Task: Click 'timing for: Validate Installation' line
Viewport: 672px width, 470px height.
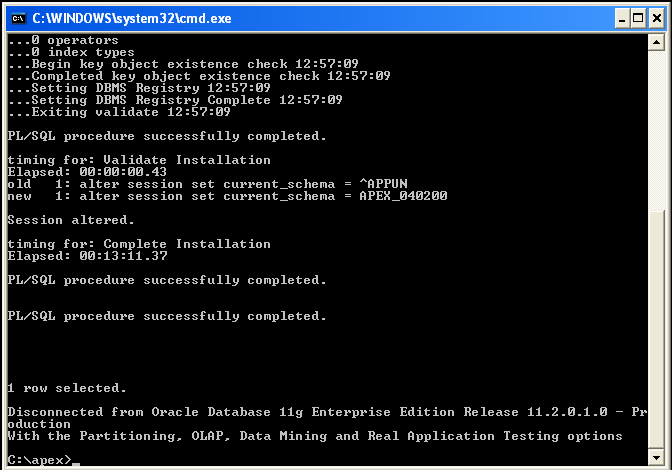Action: point(139,160)
